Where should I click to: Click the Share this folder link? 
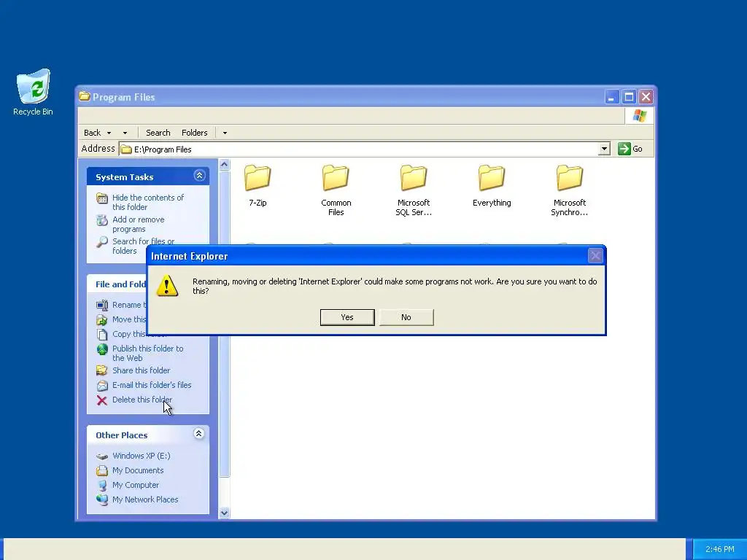pyautogui.click(x=141, y=370)
